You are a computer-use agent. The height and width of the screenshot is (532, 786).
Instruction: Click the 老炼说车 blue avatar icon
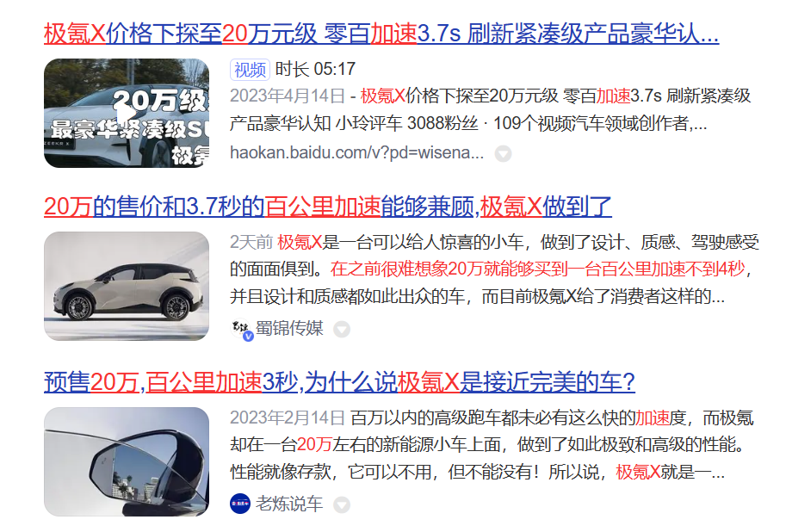click(240, 504)
